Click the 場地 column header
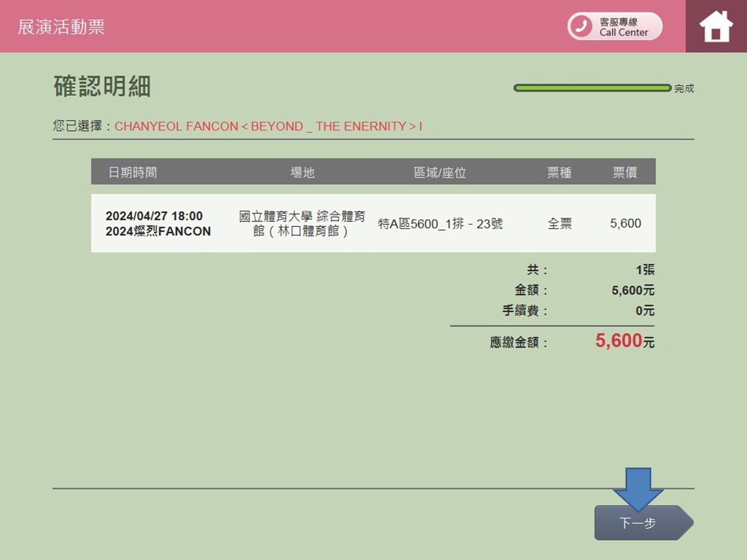Viewport: 747px width, 560px height. (302, 173)
